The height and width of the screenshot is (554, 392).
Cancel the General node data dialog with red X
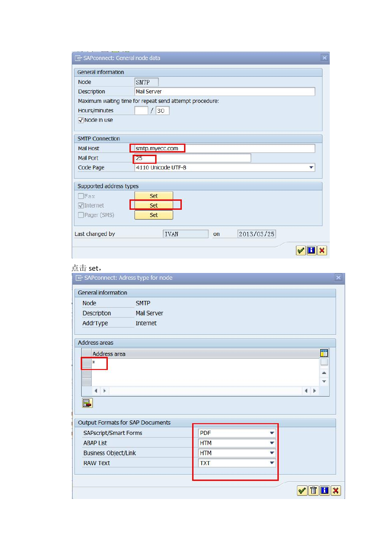click(322, 250)
